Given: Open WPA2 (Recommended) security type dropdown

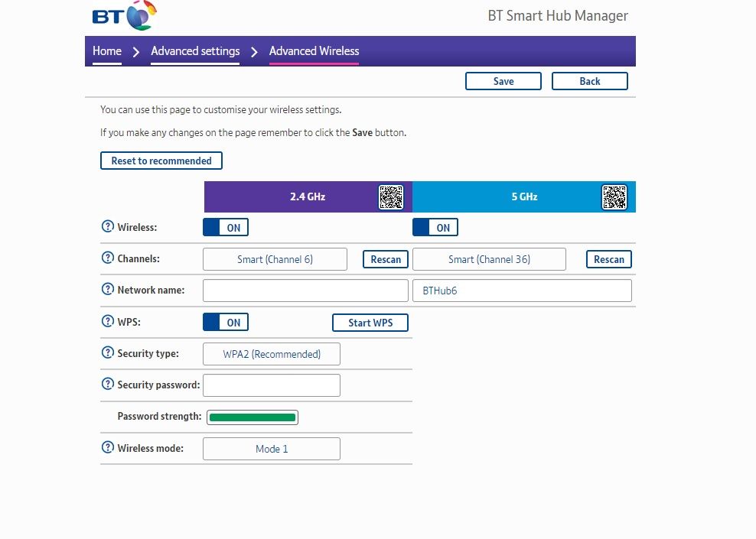Looking at the screenshot, I should pyautogui.click(x=271, y=354).
